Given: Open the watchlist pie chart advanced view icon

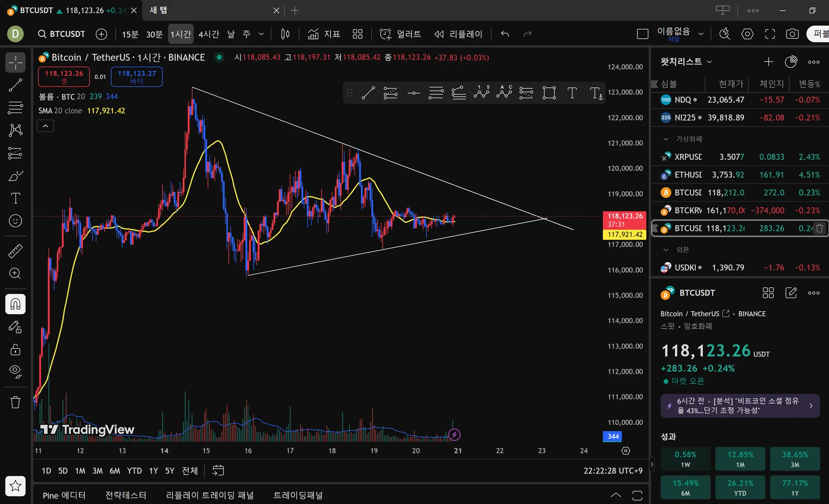Looking at the screenshot, I should coord(791,62).
